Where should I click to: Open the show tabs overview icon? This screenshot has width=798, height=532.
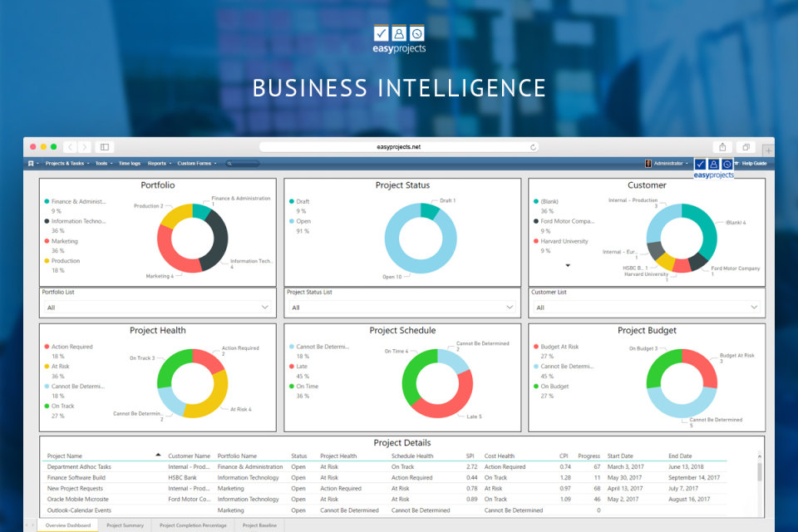pos(746,147)
